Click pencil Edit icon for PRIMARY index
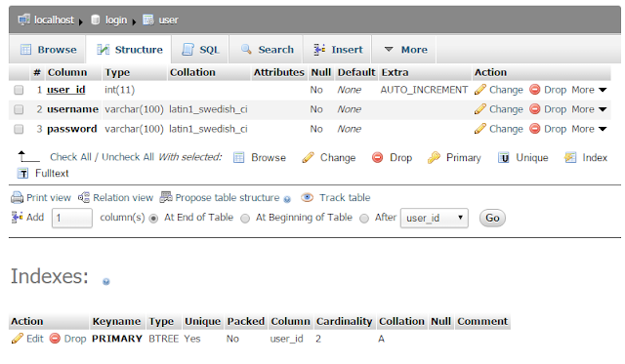 [18, 339]
